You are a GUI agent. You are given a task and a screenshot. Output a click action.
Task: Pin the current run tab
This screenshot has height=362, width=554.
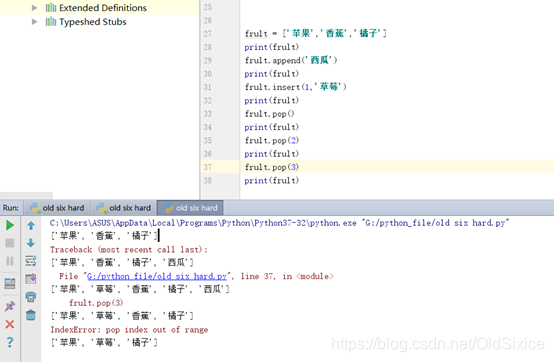click(10, 306)
